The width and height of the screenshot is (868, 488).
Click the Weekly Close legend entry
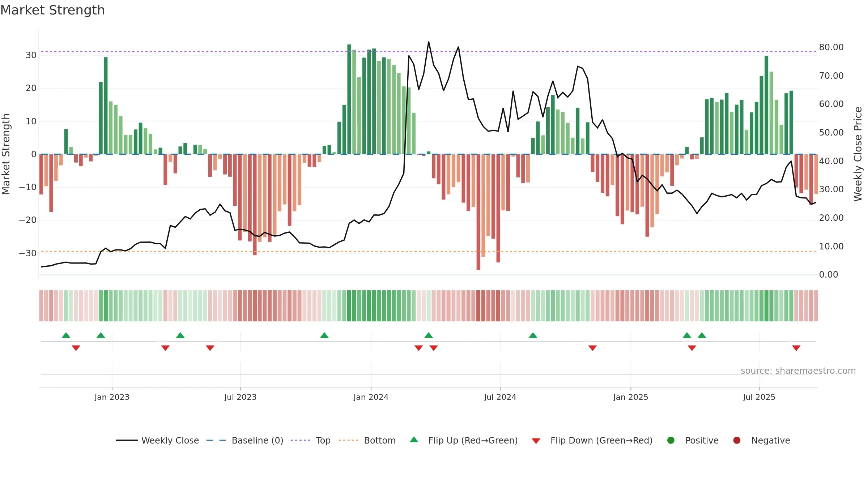coord(157,440)
